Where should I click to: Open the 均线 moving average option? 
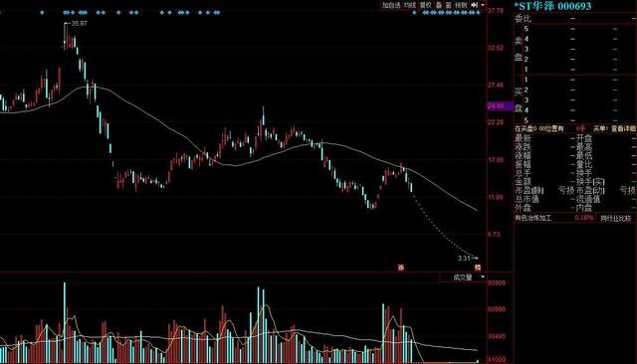coord(410,5)
